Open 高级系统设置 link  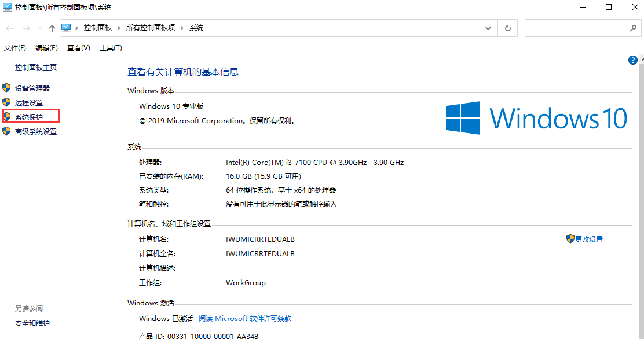(36, 132)
